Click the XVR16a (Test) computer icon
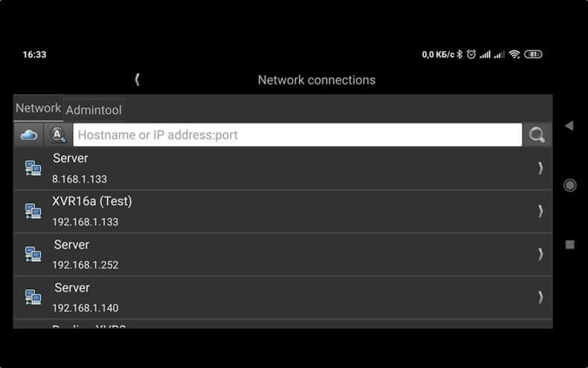 pos(33,212)
